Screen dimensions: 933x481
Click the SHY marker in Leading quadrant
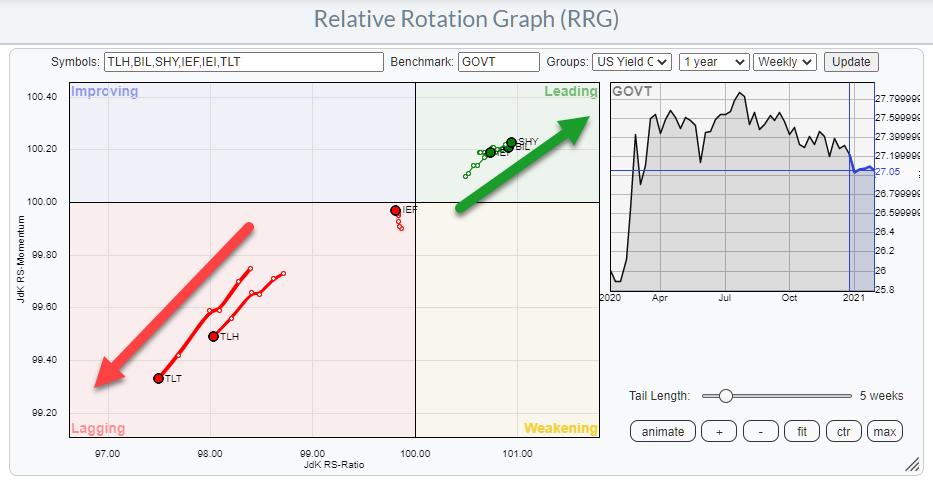pos(511,143)
